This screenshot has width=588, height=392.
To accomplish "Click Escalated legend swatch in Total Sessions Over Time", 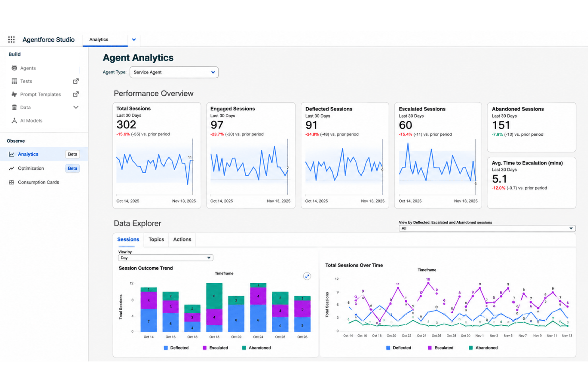I will pyautogui.click(x=430, y=348).
